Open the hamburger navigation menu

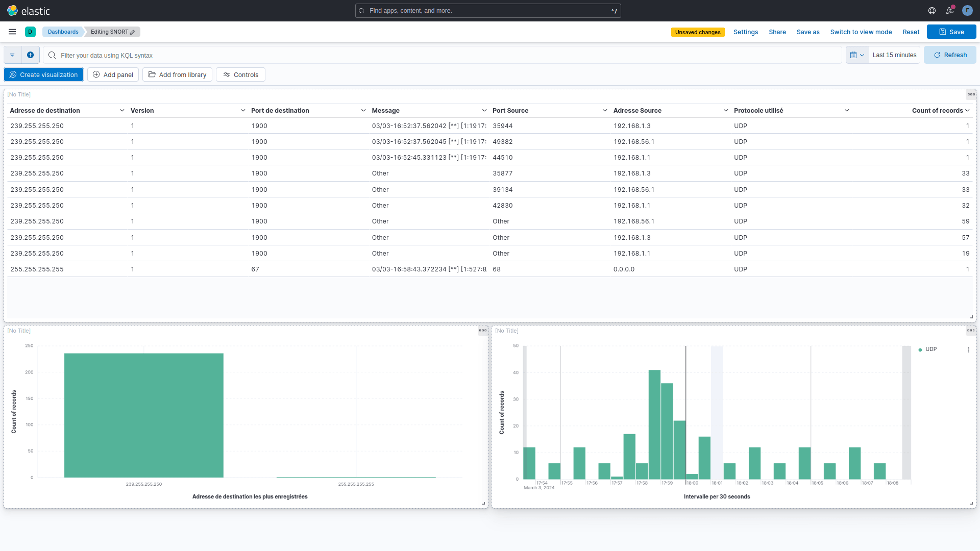12,32
